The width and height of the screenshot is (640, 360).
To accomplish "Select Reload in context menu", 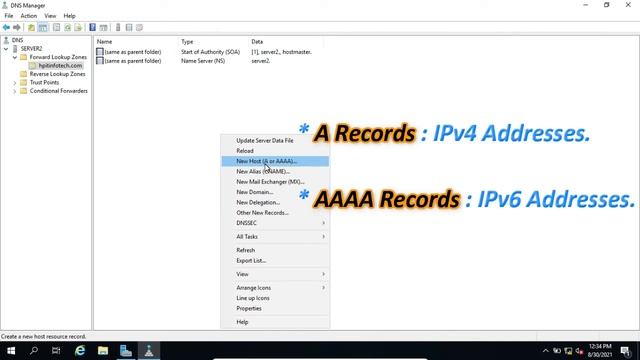I will [275, 151].
